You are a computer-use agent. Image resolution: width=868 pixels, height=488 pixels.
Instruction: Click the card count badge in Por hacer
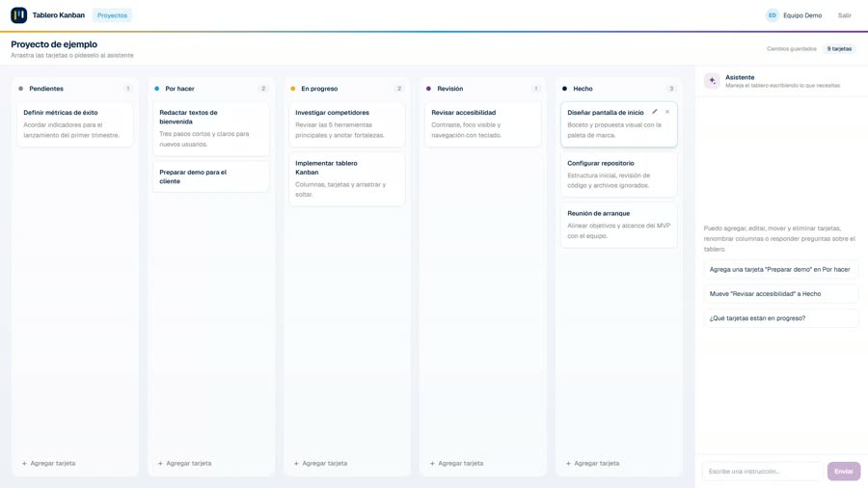pyautogui.click(x=263, y=89)
